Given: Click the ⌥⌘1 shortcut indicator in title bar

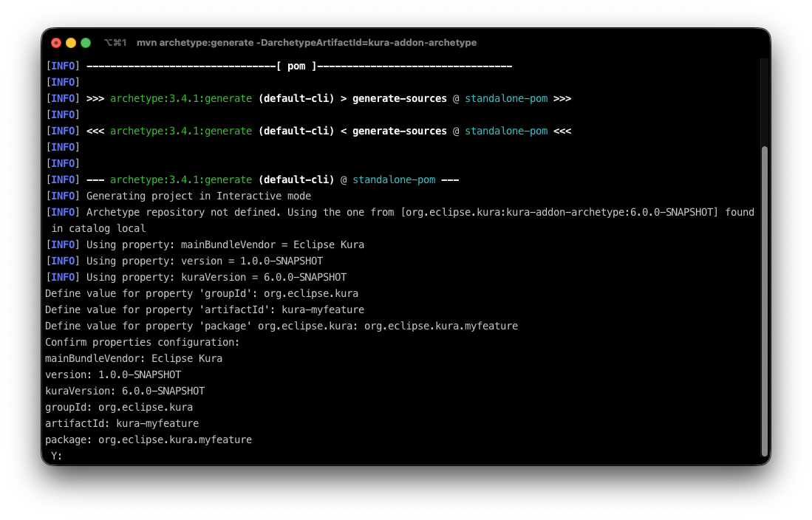Looking at the screenshot, I should click(115, 43).
